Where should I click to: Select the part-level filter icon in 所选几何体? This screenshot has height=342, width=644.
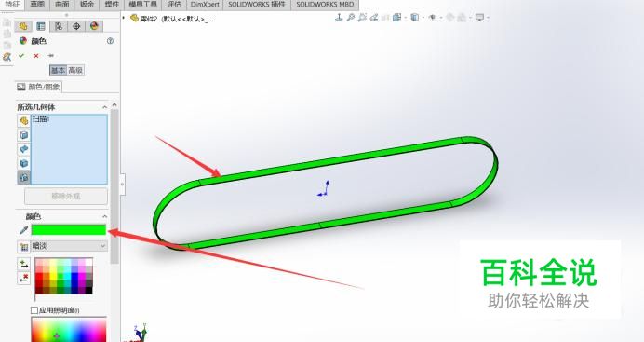click(x=24, y=121)
